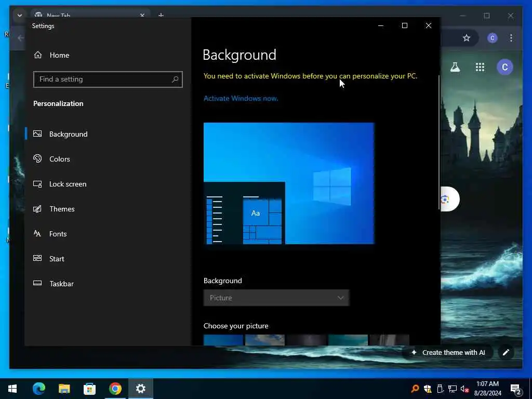Click the Settings window scrollbar
The height and width of the screenshot is (399, 532).
[438, 142]
